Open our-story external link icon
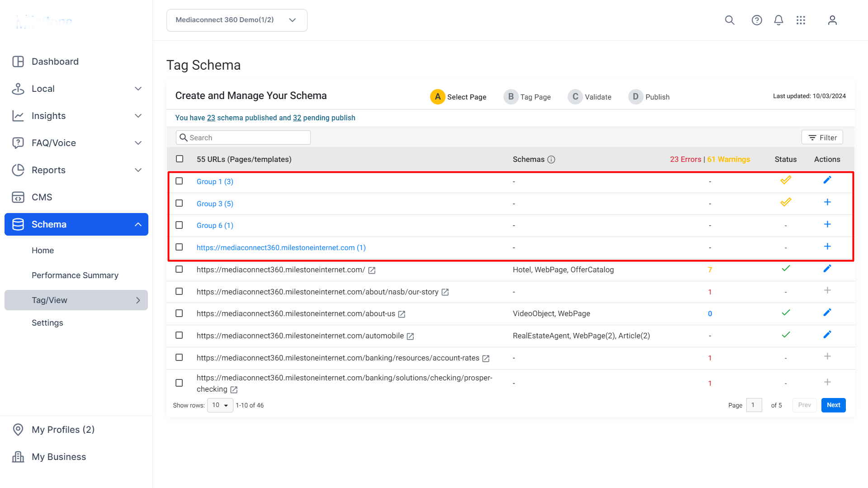868x488 pixels. coord(445,293)
